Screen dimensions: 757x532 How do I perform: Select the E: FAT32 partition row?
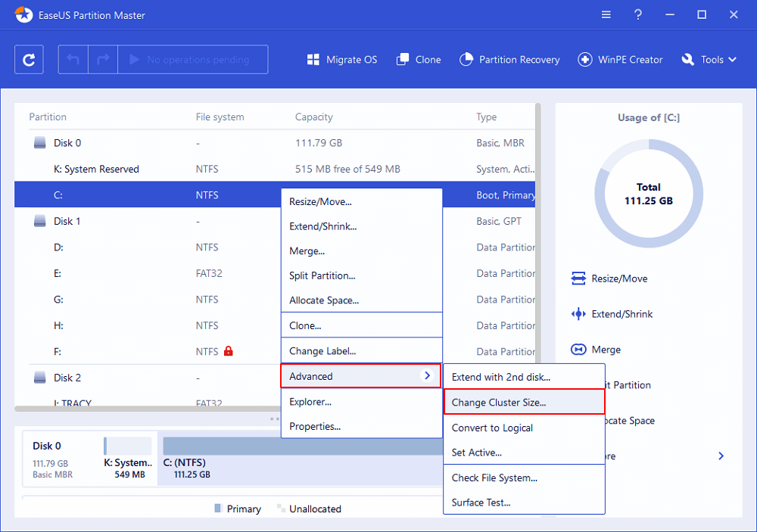(x=148, y=273)
